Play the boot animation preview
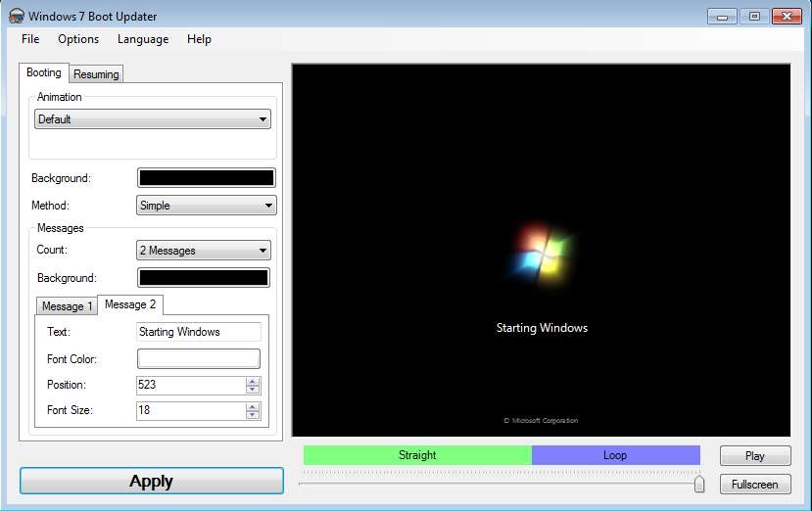The width and height of the screenshot is (812, 511). pyautogui.click(x=754, y=456)
